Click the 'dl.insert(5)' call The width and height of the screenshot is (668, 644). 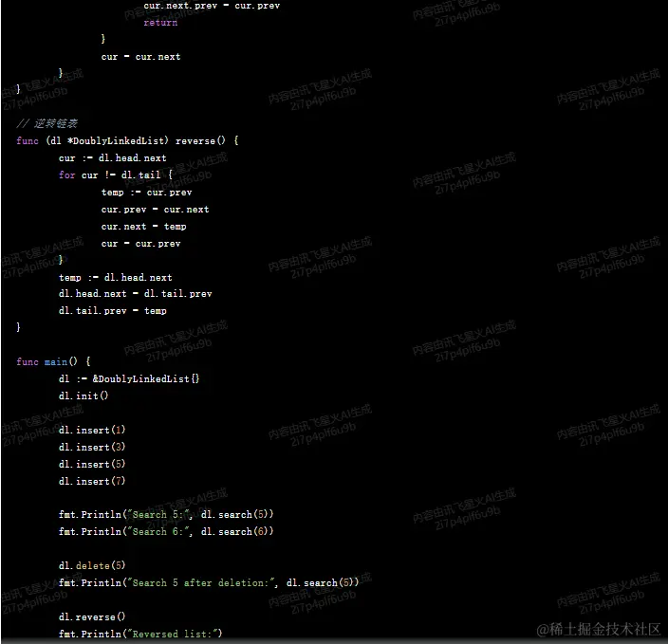pos(92,464)
